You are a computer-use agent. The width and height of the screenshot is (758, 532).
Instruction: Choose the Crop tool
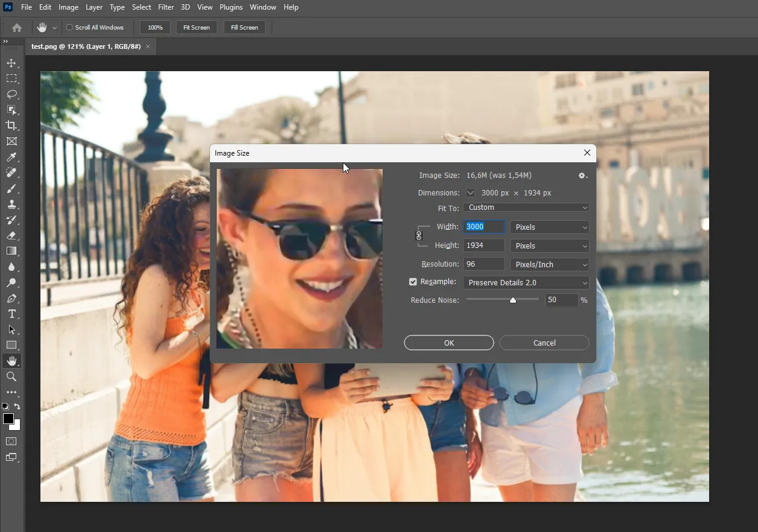pos(12,125)
